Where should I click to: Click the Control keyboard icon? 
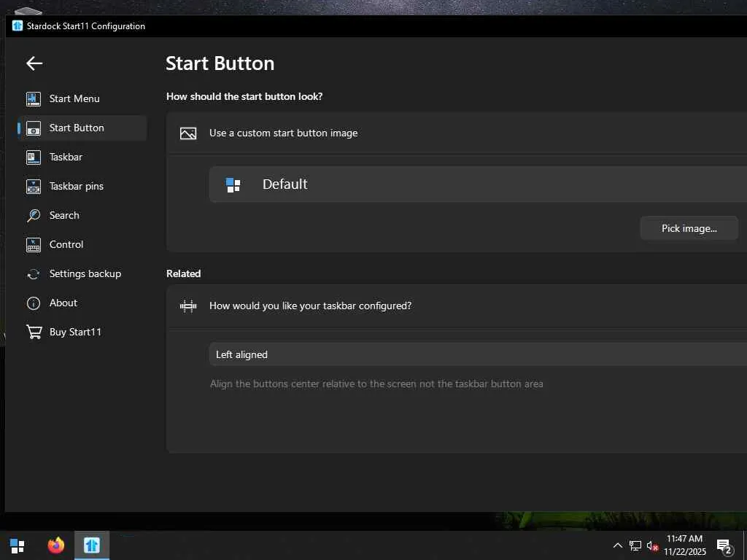(x=34, y=245)
